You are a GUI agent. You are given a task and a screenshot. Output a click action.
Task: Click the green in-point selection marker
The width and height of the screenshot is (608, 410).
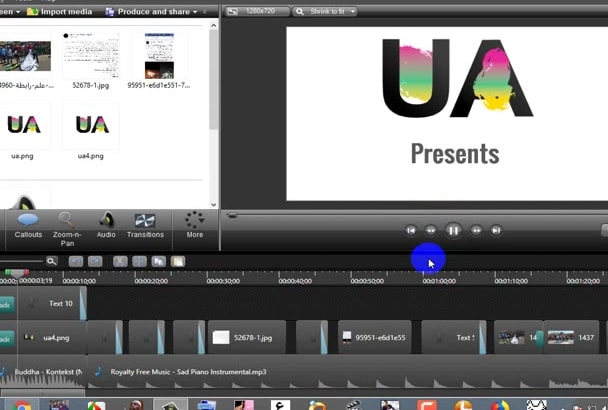7,272
